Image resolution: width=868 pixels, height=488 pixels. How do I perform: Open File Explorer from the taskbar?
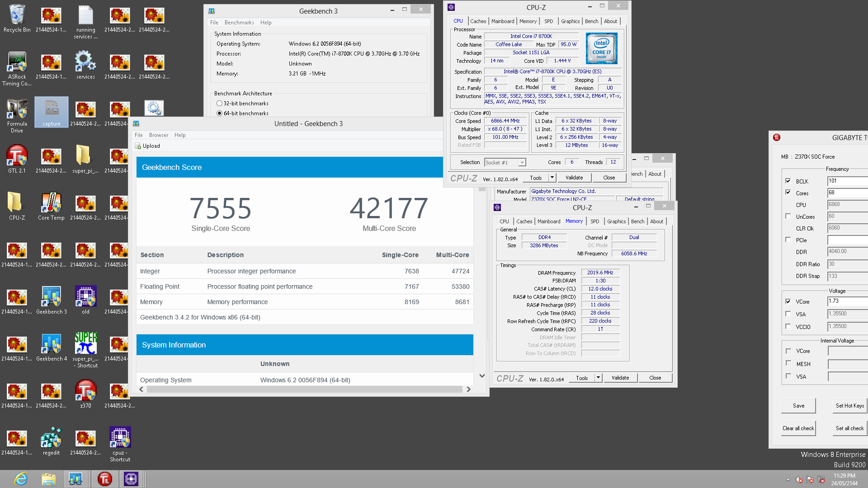[x=48, y=479]
